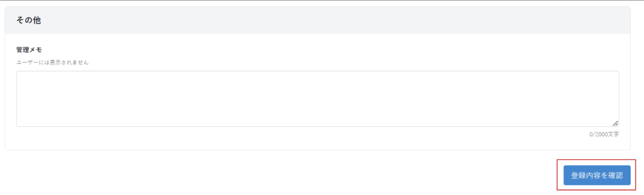This screenshot has width=644, height=195.
Task: Click the diagonal resize icon of the textarea
Action: pyautogui.click(x=615, y=123)
